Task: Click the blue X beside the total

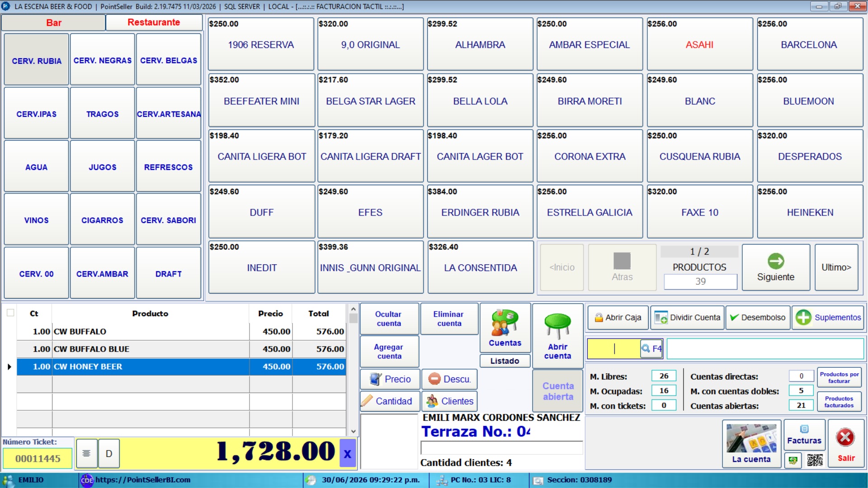Action: point(347,453)
